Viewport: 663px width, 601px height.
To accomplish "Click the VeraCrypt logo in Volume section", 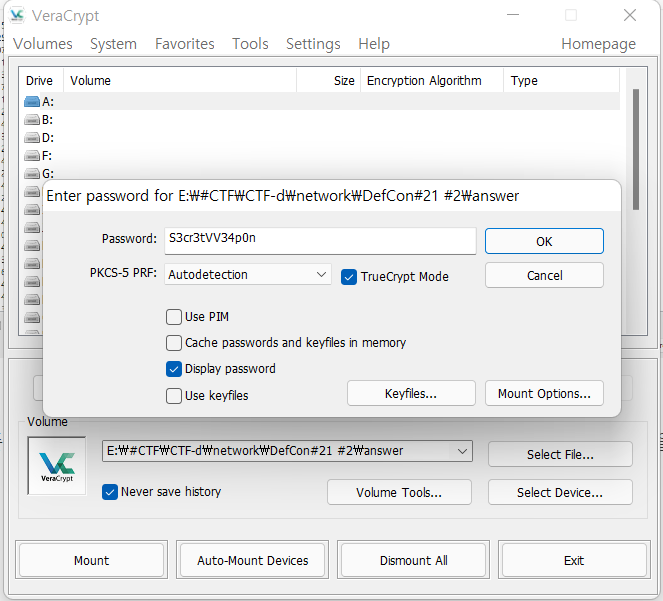I will (x=57, y=466).
